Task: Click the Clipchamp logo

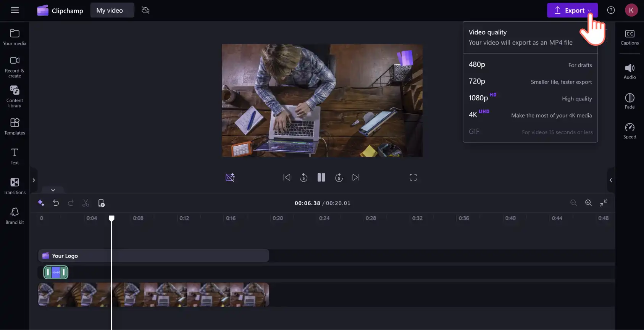Action: [x=60, y=10]
